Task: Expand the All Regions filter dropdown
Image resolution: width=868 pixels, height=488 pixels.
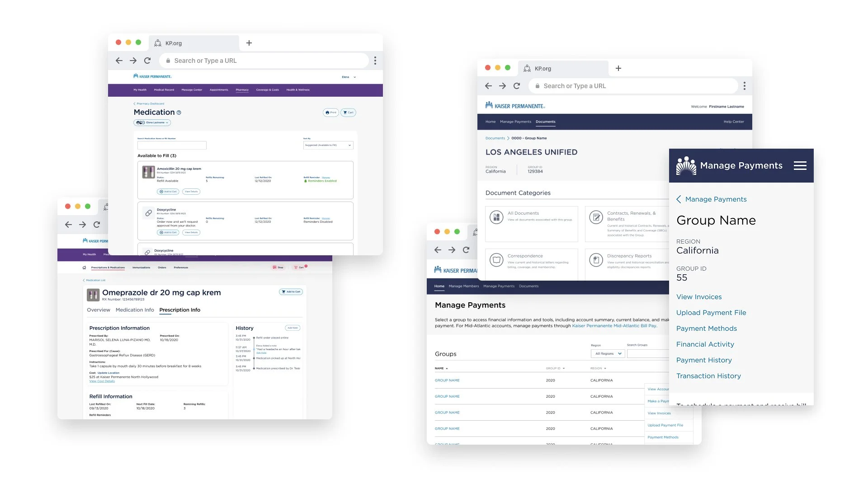Action: click(x=608, y=354)
